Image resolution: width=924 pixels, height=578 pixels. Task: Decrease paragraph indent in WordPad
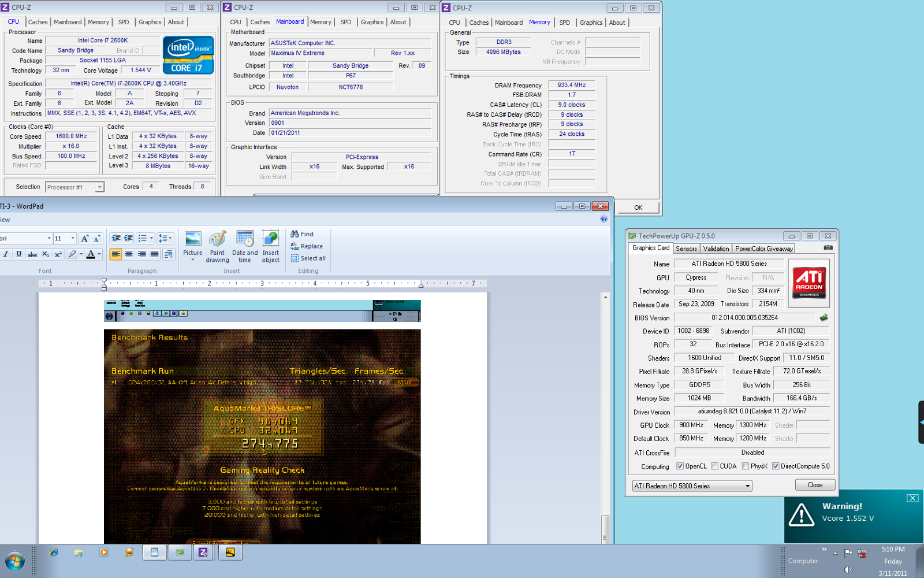tap(116, 238)
